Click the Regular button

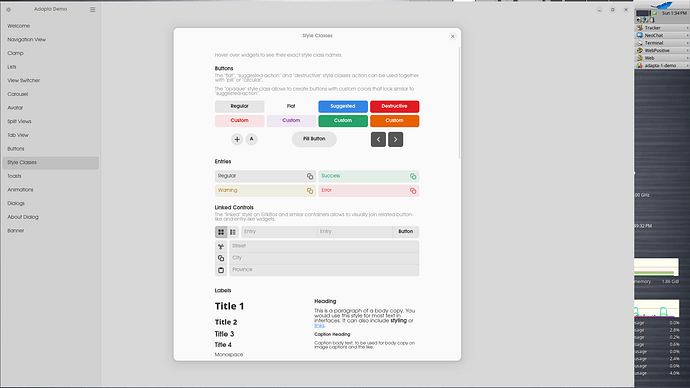click(239, 106)
